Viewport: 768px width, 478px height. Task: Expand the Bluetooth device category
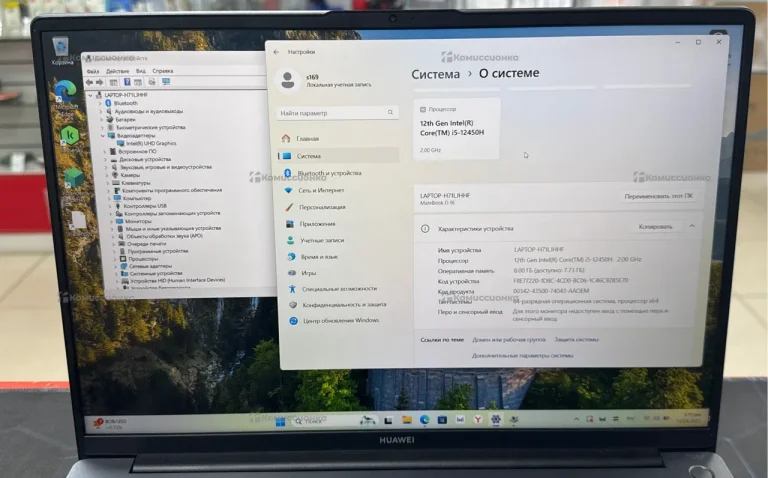click(101, 103)
